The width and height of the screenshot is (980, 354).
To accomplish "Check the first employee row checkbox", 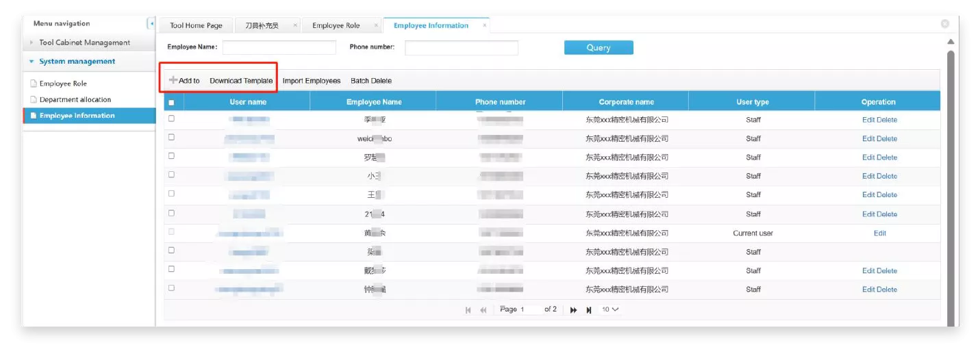I will [x=171, y=118].
